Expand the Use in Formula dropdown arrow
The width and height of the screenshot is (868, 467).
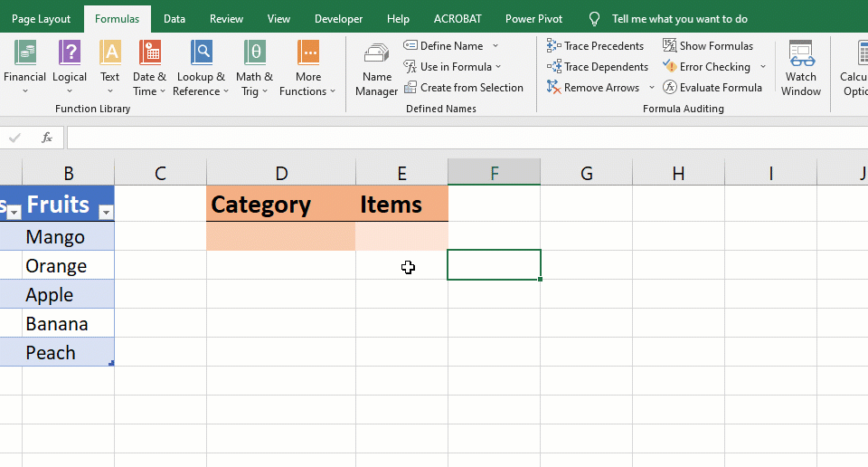click(498, 67)
